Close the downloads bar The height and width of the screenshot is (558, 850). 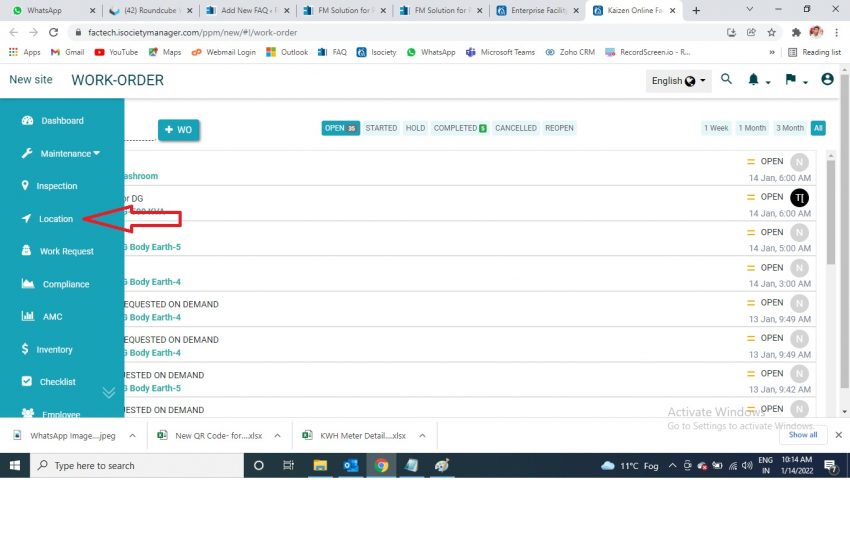click(x=838, y=435)
